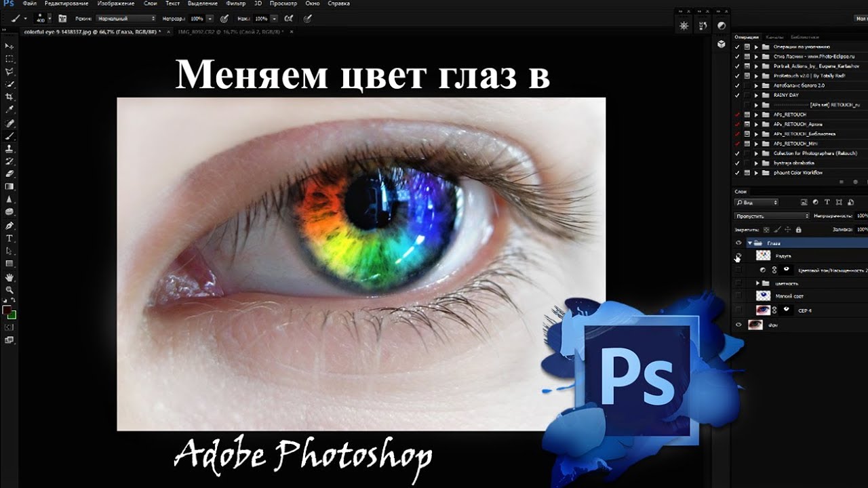Image resolution: width=868 pixels, height=488 pixels.
Task: Expand the RAINY DAY action set
Action: coord(756,96)
